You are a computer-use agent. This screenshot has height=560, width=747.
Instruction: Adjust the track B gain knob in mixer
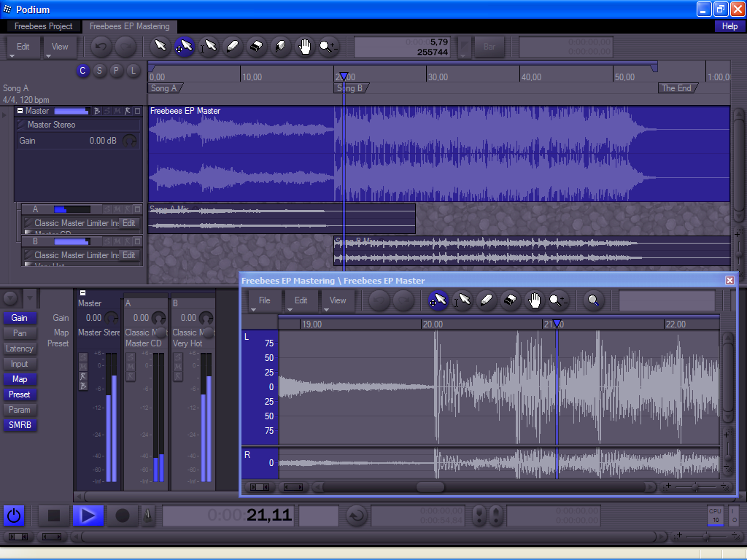point(206,318)
